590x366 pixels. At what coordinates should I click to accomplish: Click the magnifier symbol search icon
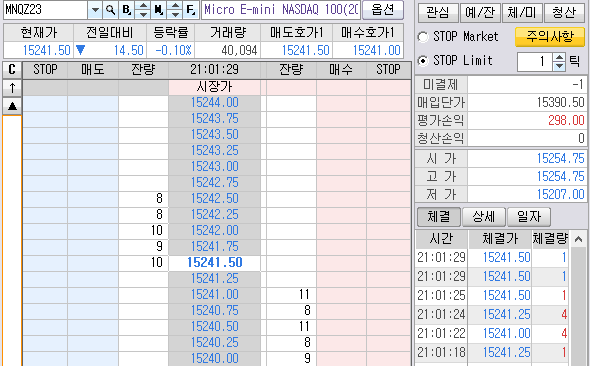click(110, 10)
